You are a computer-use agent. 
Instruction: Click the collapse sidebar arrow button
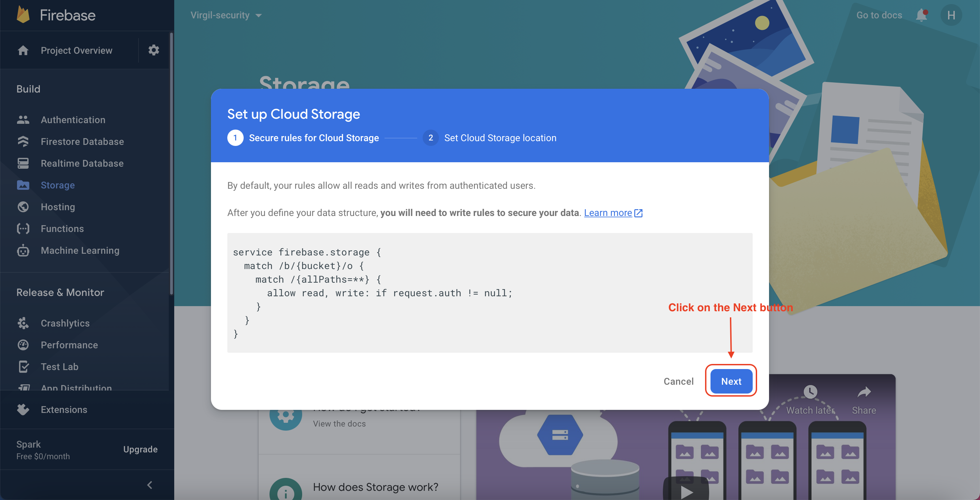pyautogui.click(x=150, y=484)
